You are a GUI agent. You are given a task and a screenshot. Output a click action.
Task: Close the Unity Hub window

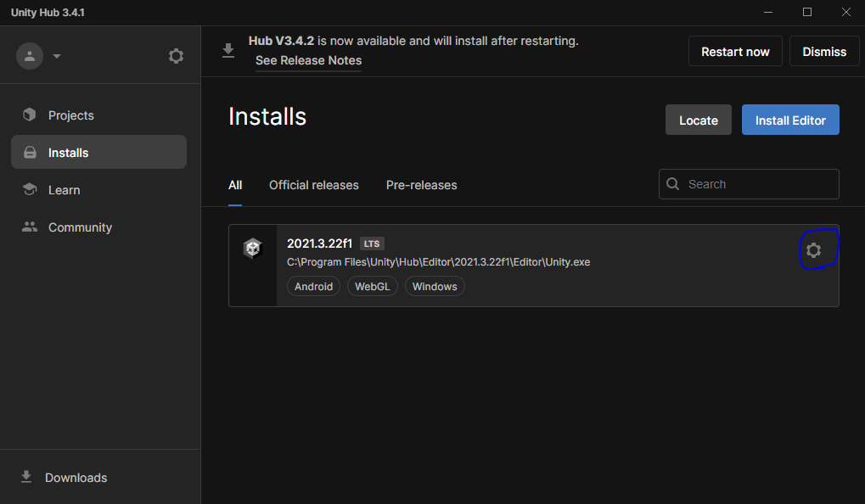845,12
